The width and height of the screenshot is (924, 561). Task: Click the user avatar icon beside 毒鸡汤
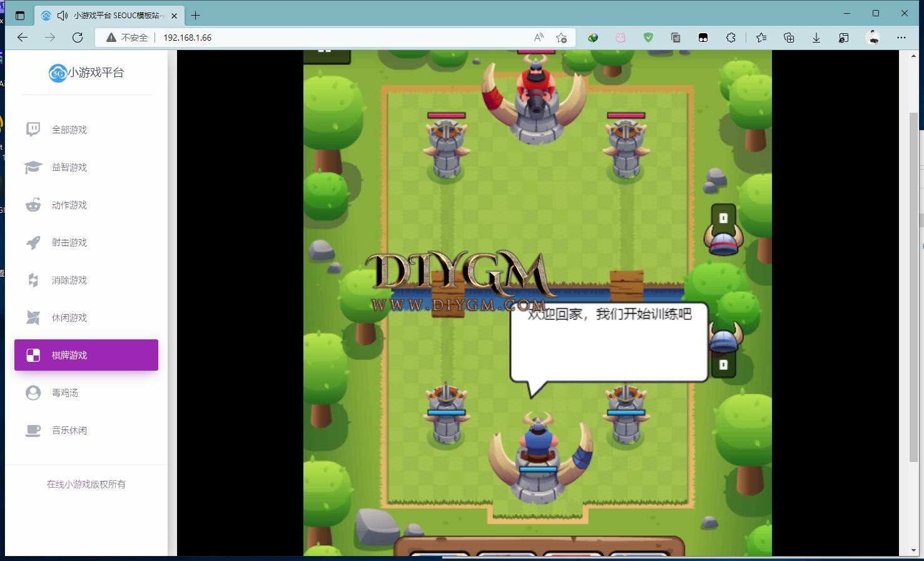coord(33,393)
